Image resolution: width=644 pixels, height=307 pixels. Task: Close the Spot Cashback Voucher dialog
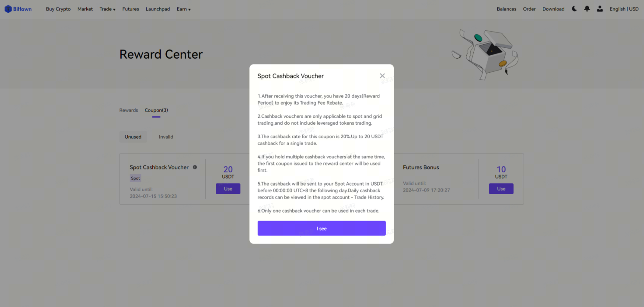(382, 76)
